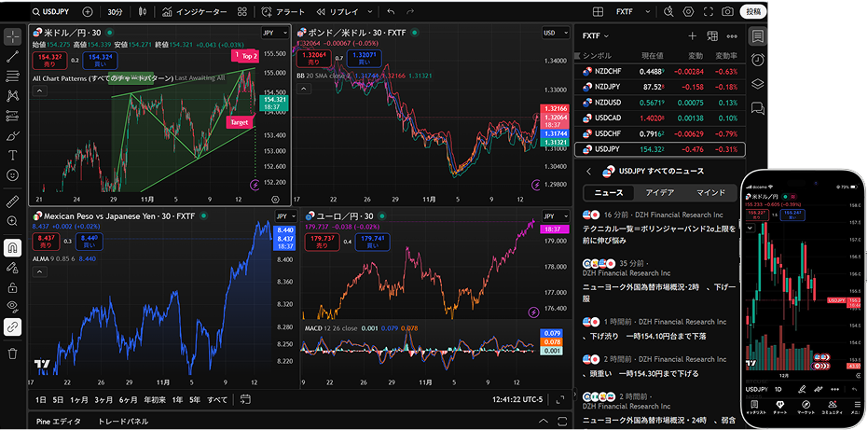Toggle lock all drawings

pyautogui.click(x=13, y=287)
